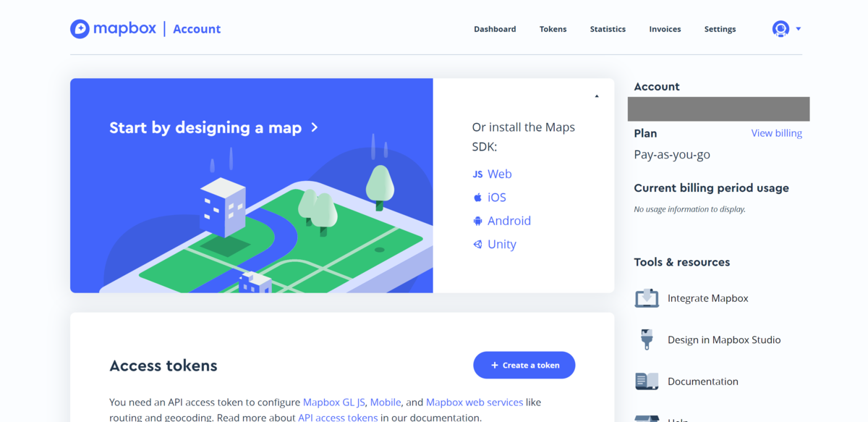Screen dimensions: 868x422
Task: Go to the Dashboard tab
Action: (495, 29)
